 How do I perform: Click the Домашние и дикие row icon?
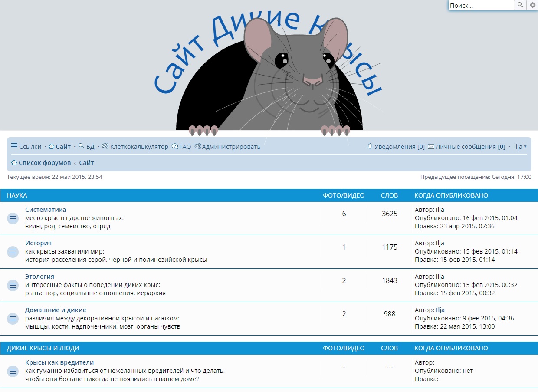coord(13,319)
